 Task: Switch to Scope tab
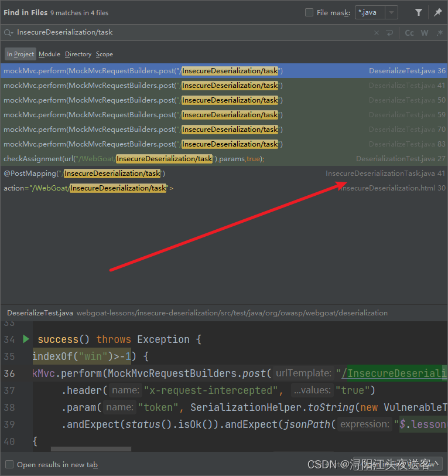105,55
